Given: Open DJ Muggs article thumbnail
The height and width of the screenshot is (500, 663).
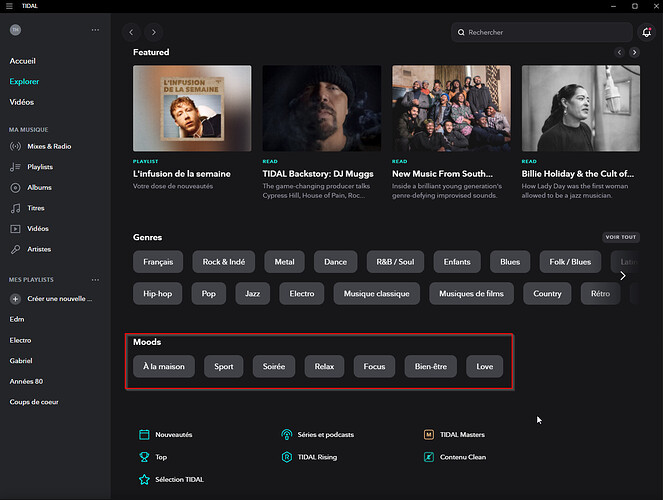Looking at the screenshot, I should [322, 108].
